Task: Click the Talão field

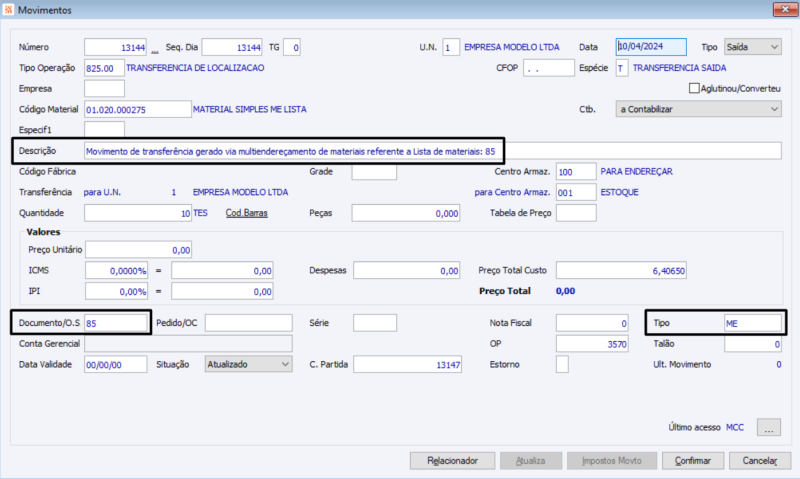Action: tap(753, 344)
